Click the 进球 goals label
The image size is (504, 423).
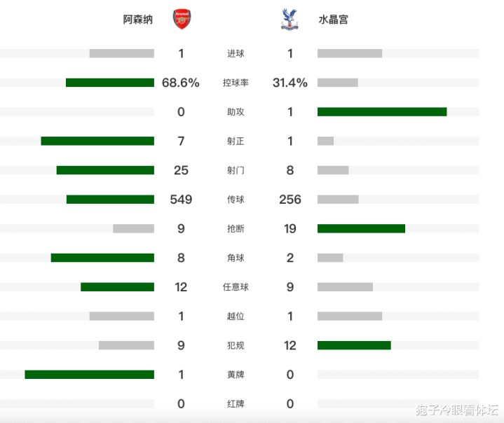click(236, 54)
